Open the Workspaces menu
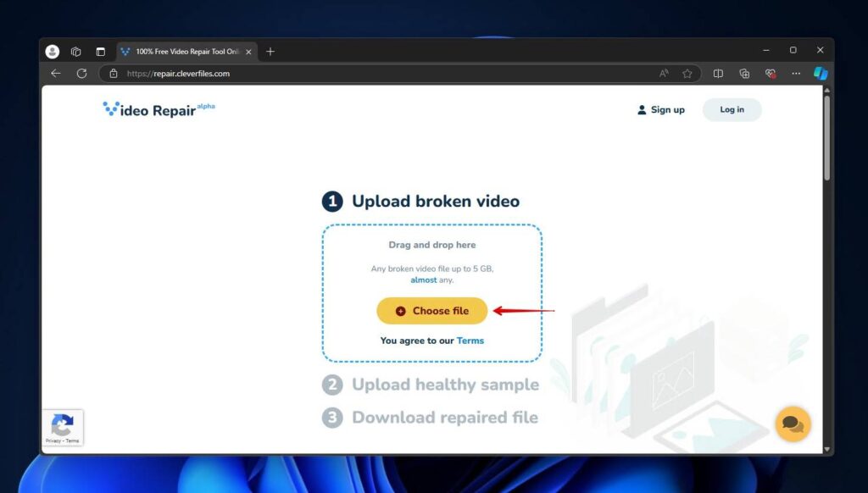Image resolution: width=868 pixels, height=493 pixels. point(75,51)
